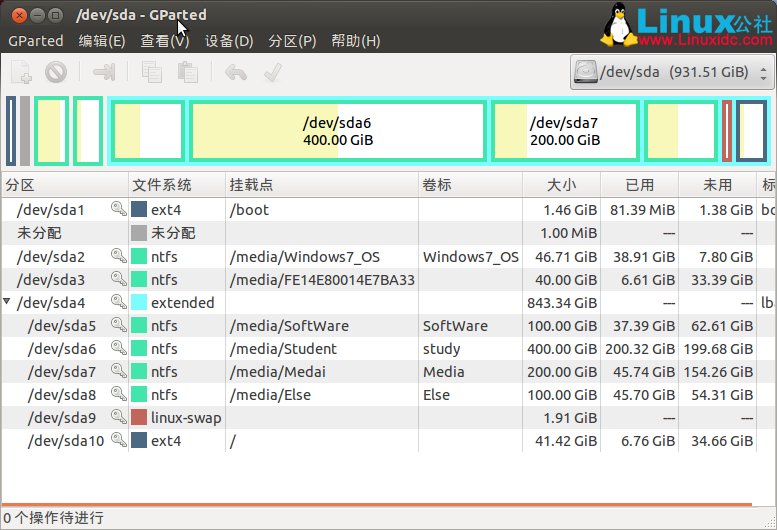Select the /dev/sda3 partition name
This screenshot has height=530, width=777.
[51, 279]
